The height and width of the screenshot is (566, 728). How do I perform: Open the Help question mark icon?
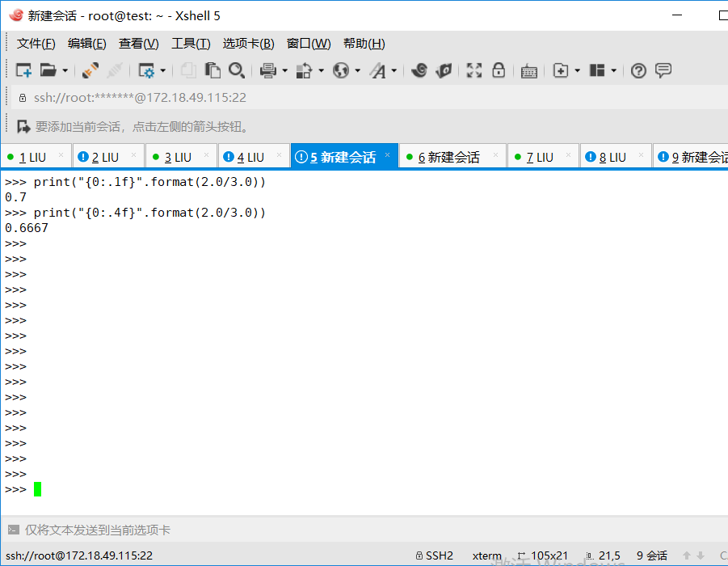[638, 71]
